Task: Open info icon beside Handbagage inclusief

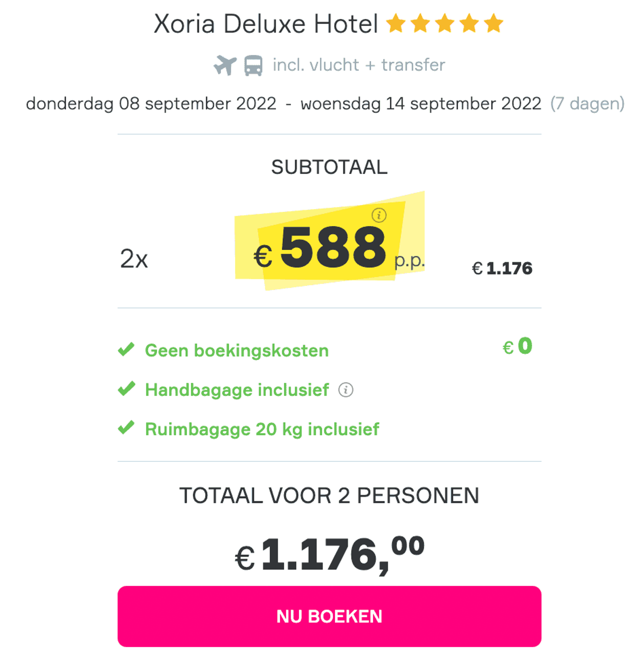Action: point(345,390)
